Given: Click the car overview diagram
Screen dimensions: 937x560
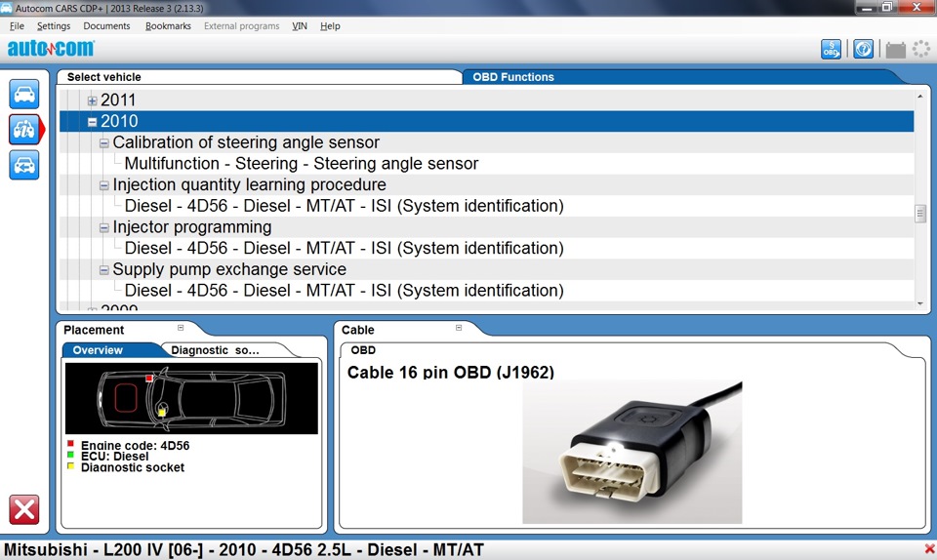Looking at the screenshot, I should [191, 398].
